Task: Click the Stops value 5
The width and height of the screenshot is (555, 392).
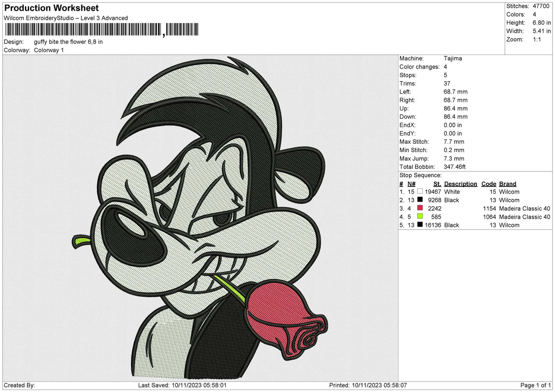Action: coord(445,75)
